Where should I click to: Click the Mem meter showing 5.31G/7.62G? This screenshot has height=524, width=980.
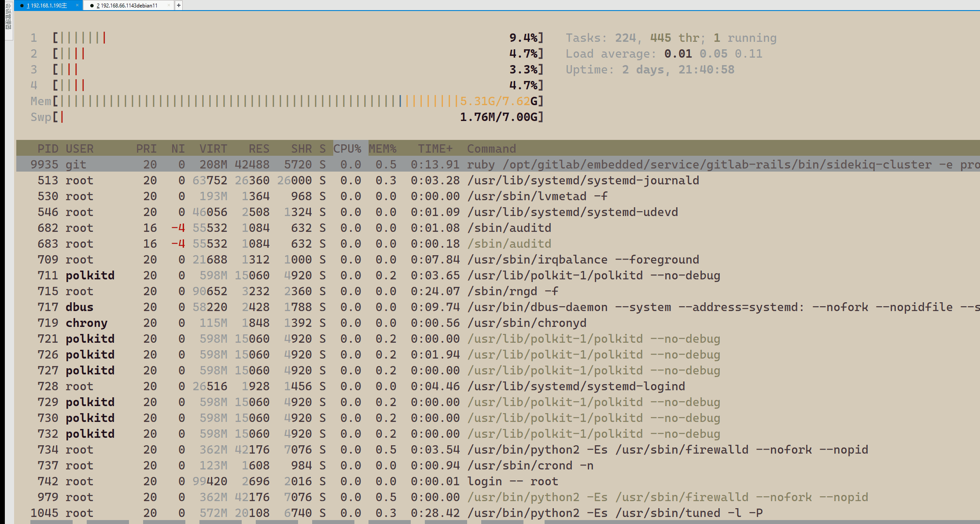pyautogui.click(x=287, y=101)
